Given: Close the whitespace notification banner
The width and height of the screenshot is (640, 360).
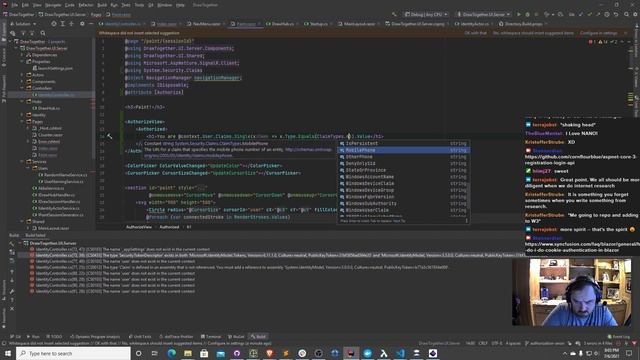Looking at the screenshot, I should pyautogui.click(x=625, y=33).
